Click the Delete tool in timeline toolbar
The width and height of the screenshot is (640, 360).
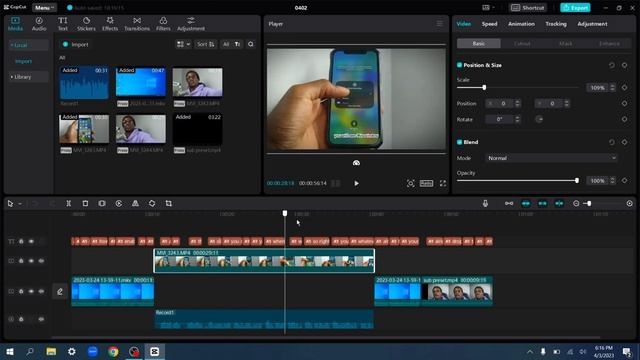point(85,203)
